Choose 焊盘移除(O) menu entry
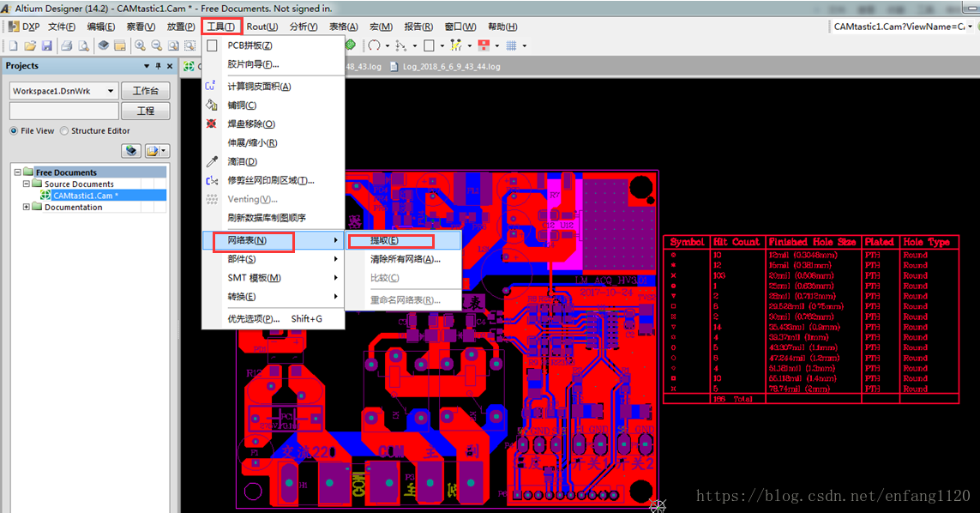The image size is (980, 513). [274, 124]
